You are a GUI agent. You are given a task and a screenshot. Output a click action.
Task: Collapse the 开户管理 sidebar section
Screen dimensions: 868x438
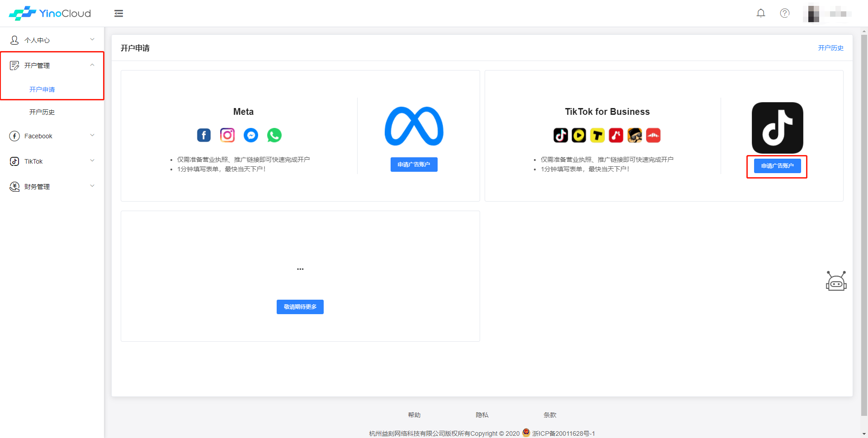tap(52, 66)
